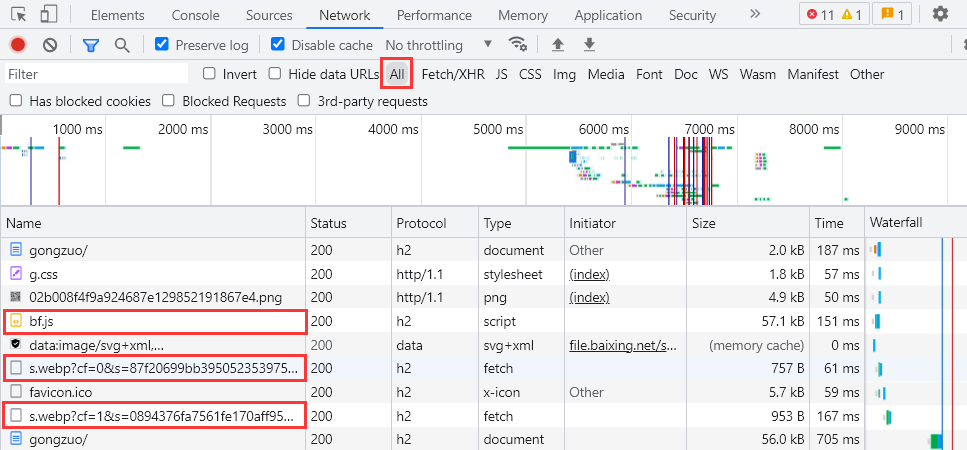This screenshot has height=450, width=967.
Task: Uncheck the Preserve log checkbox
Action: click(x=162, y=45)
